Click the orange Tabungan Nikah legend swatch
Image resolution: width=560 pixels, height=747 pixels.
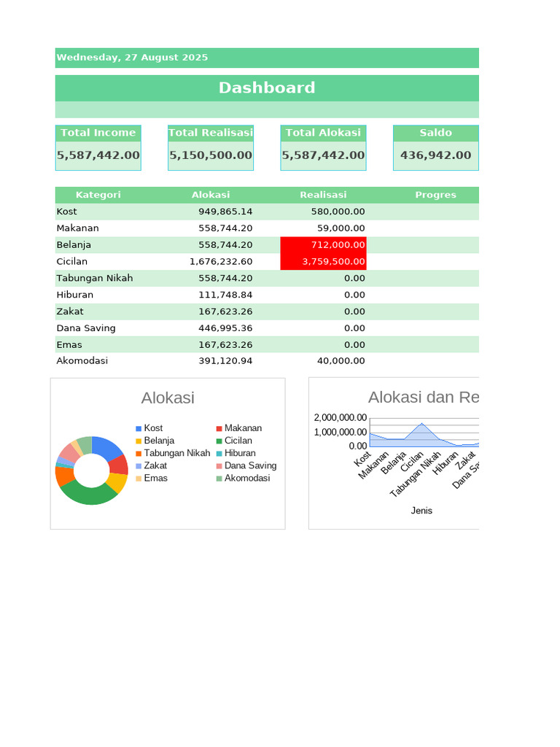click(x=139, y=454)
